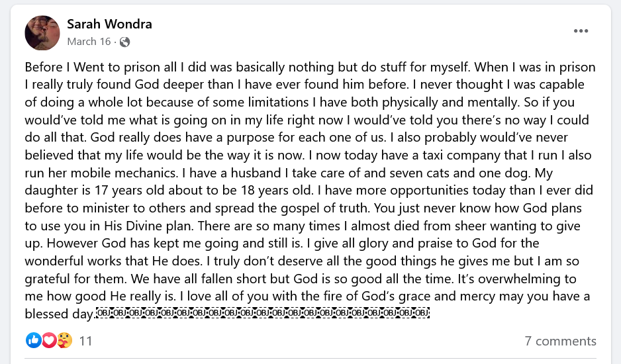Open the 7 comments link

tap(560, 341)
